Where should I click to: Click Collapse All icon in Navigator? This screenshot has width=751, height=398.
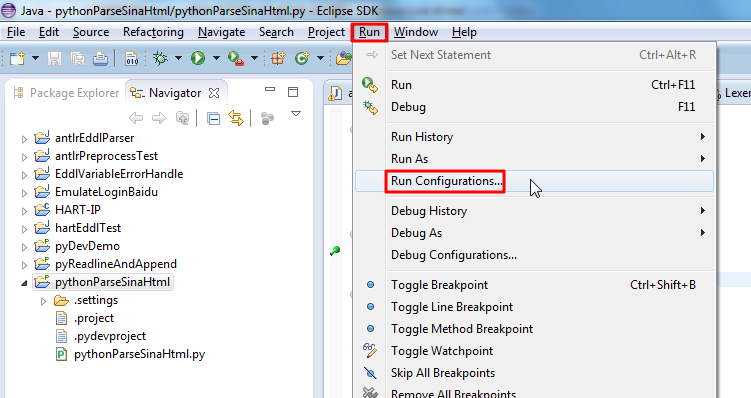pyautogui.click(x=213, y=118)
